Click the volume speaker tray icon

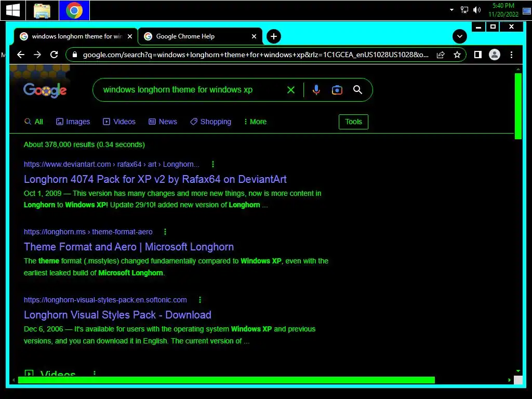(477, 10)
